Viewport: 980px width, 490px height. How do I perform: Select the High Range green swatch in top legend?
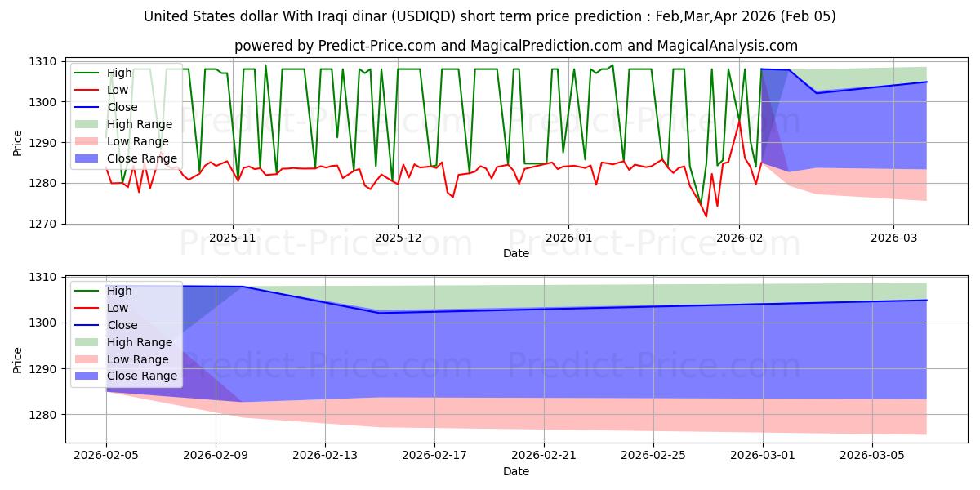(89, 124)
